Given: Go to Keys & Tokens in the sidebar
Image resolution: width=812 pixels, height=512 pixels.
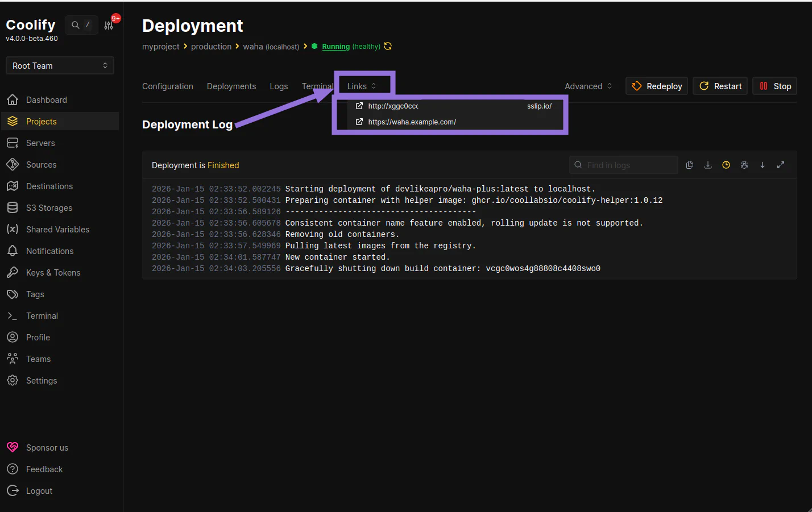Looking at the screenshot, I should click(x=53, y=273).
